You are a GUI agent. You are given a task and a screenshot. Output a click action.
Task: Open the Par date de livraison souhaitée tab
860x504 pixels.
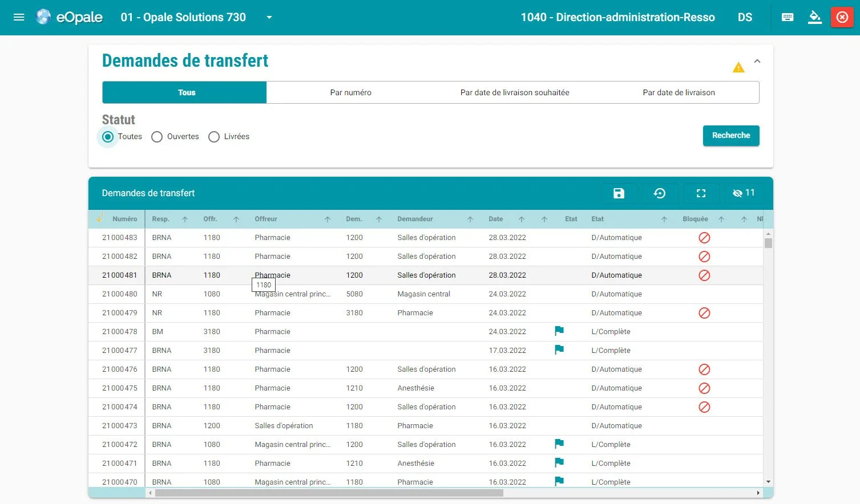[515, 92]
